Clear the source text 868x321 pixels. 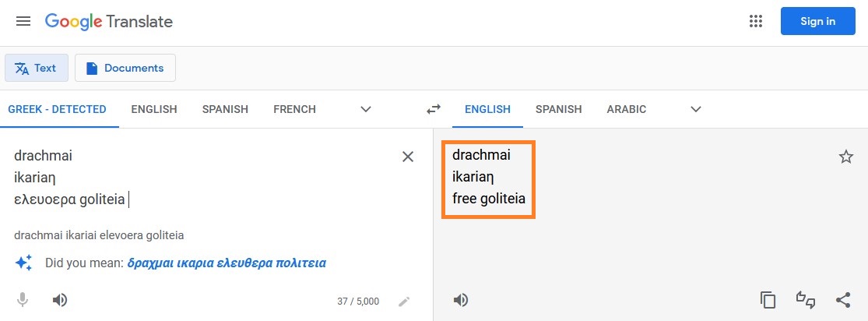407,157
